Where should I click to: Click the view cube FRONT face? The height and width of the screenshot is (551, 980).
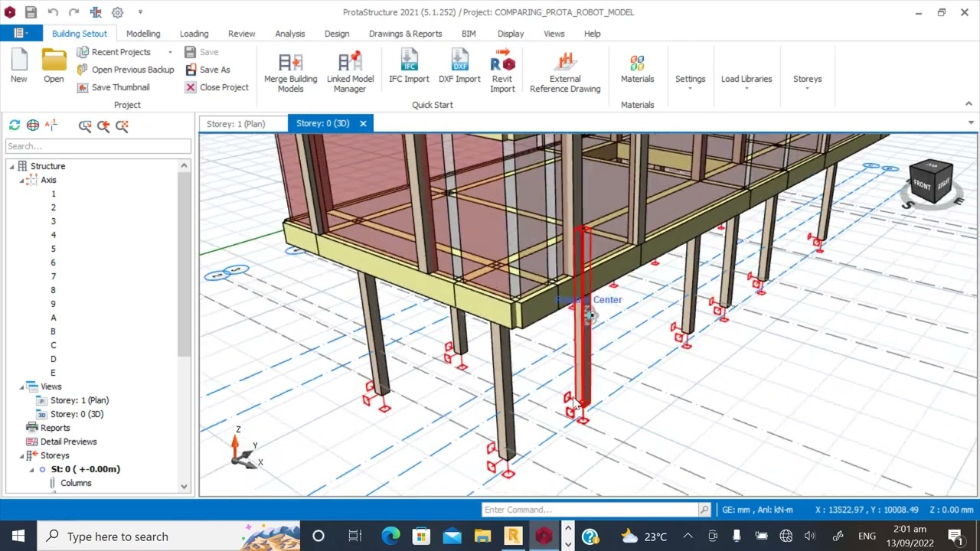(922, 186)
